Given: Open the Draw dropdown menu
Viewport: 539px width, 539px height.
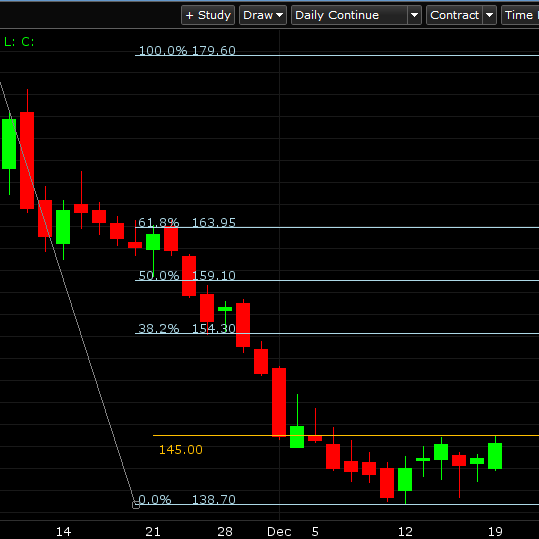Looking at the screenshot, I should pos(263,15).
